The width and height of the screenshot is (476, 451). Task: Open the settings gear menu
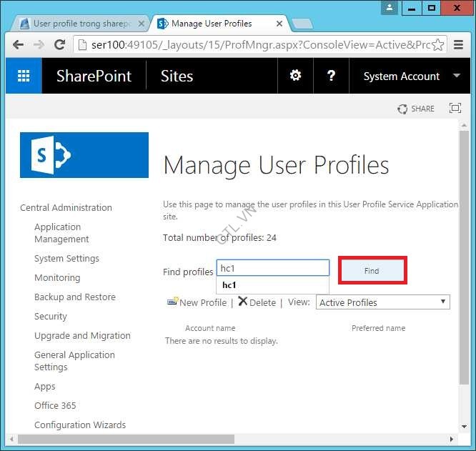295,75
